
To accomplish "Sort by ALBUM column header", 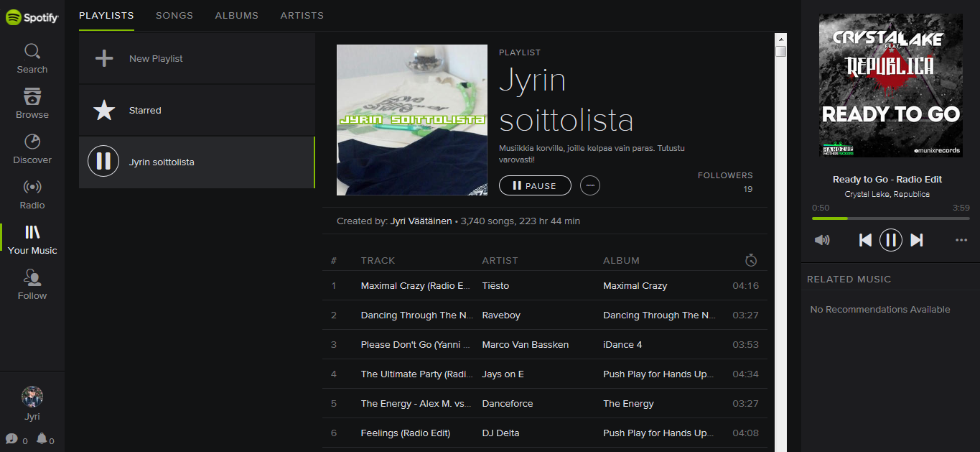I will click(621, 260).
